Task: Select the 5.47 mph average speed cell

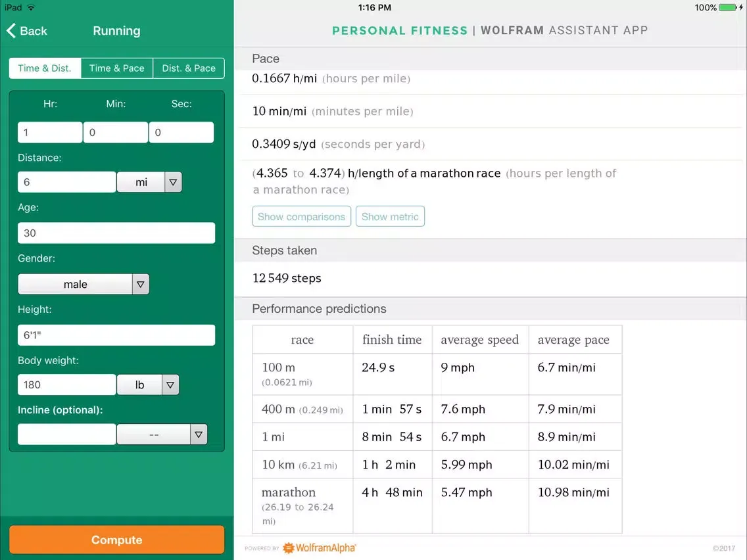Action: (x=480, y=505)
